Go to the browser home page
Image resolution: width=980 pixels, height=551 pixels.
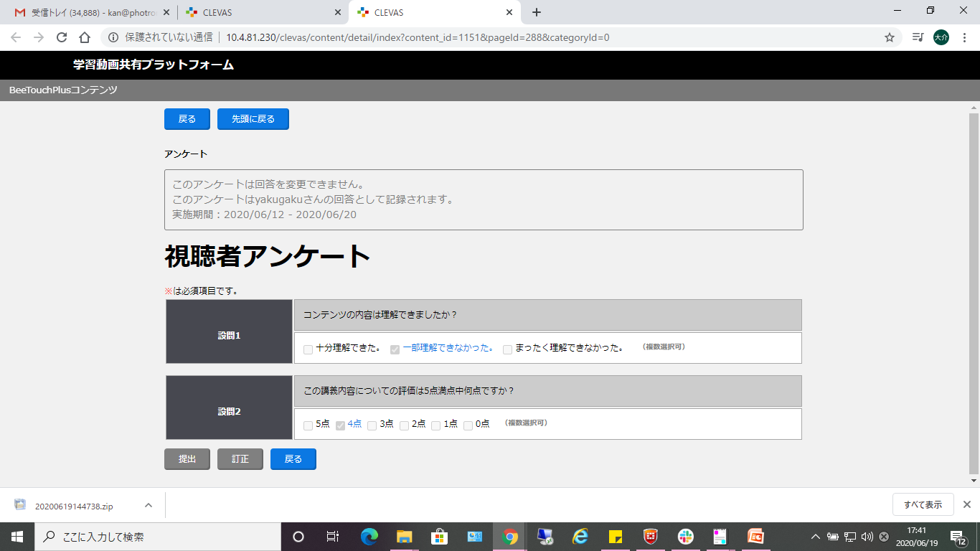point(85,37)
